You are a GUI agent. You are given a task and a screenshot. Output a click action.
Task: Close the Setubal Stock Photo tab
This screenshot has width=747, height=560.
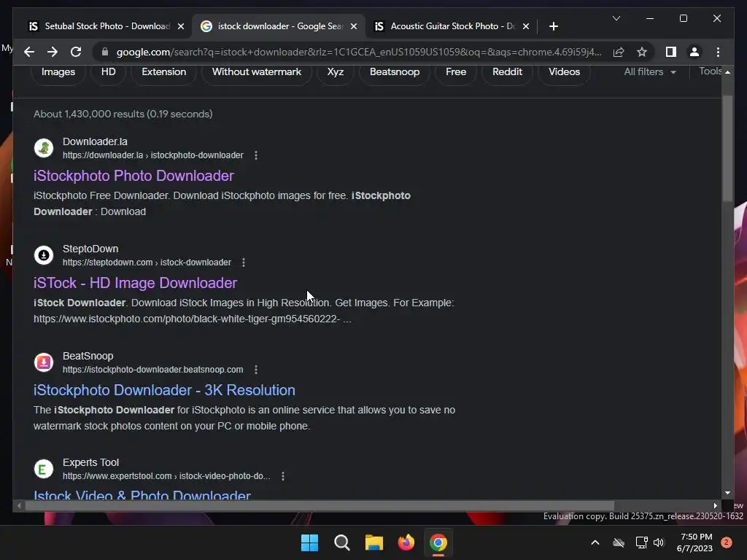click(181, 26)
